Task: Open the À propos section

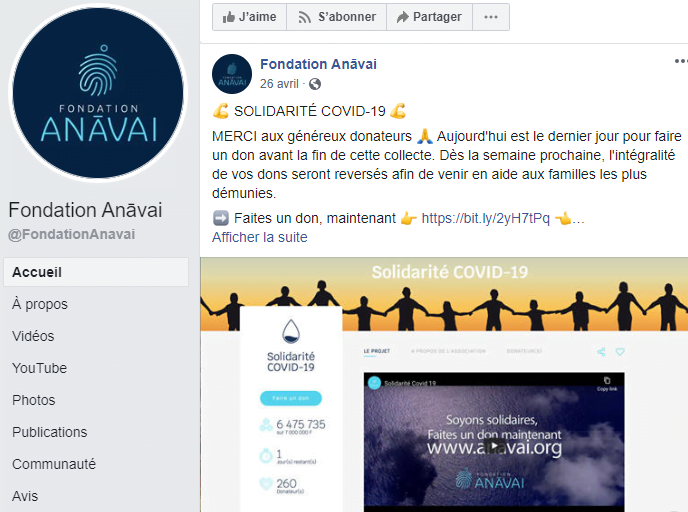Action: coord(40,304)
